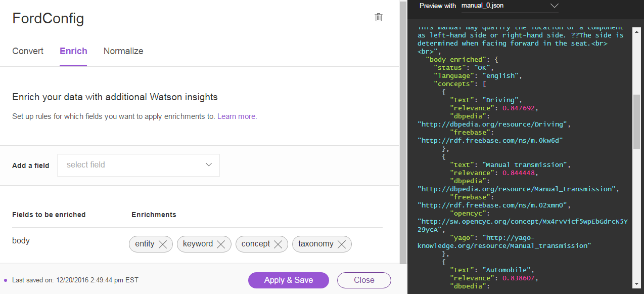The image size is (644, 294).
Task: Remove the entity enrichment tag
Action: click(163, 244)
